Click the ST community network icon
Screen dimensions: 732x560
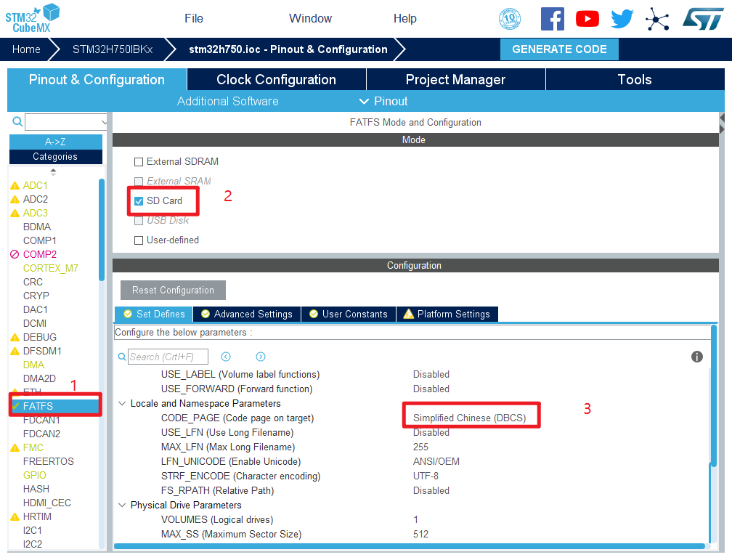(x=657, y=19)
